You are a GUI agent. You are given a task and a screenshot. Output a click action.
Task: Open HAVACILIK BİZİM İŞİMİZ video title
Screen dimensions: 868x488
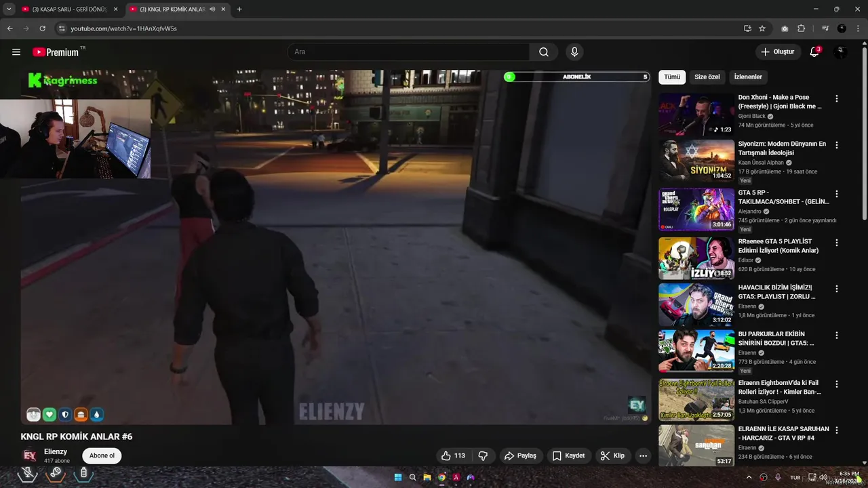coord(777,292)
